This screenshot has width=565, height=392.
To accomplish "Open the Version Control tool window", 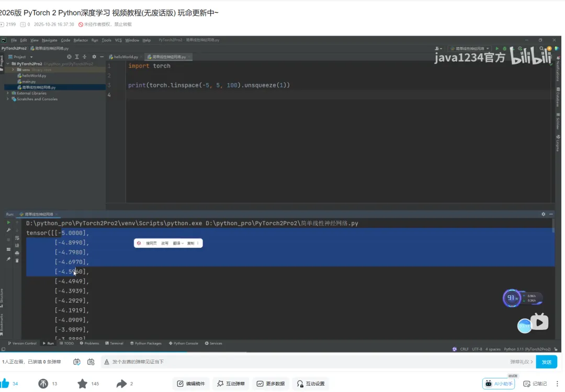I will point(22,343).
